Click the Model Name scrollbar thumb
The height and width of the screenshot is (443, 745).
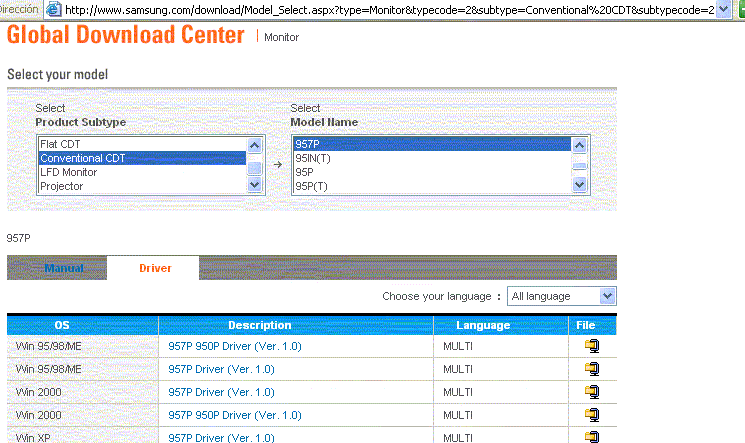click(579, 166)
